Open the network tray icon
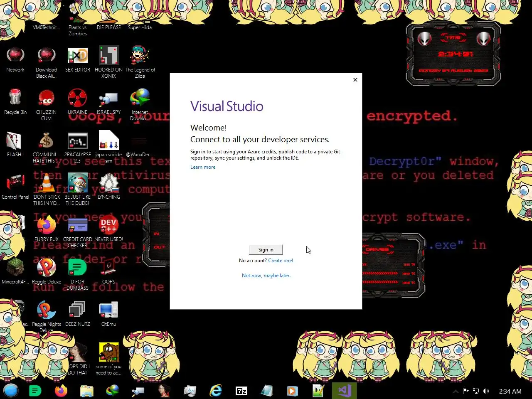Image resolution: width=532 pixels, height=399 pixels. point(476,391)
